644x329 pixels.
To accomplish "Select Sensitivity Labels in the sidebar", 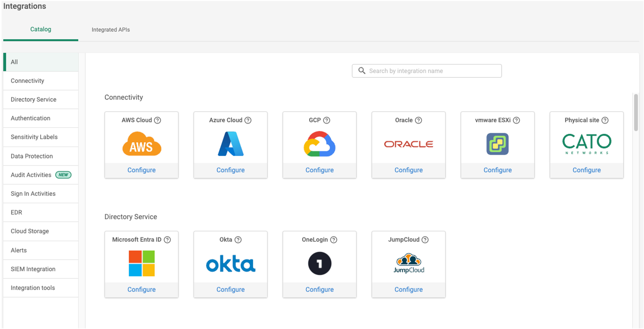I will [x=34, y=137].
